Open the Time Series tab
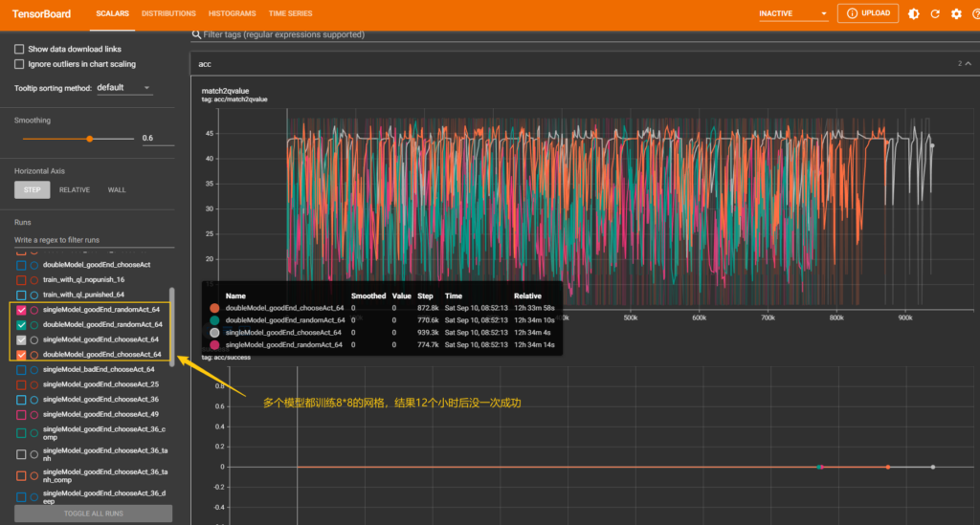This screenshot has height=525, width=980. click(x=290, y=13)
